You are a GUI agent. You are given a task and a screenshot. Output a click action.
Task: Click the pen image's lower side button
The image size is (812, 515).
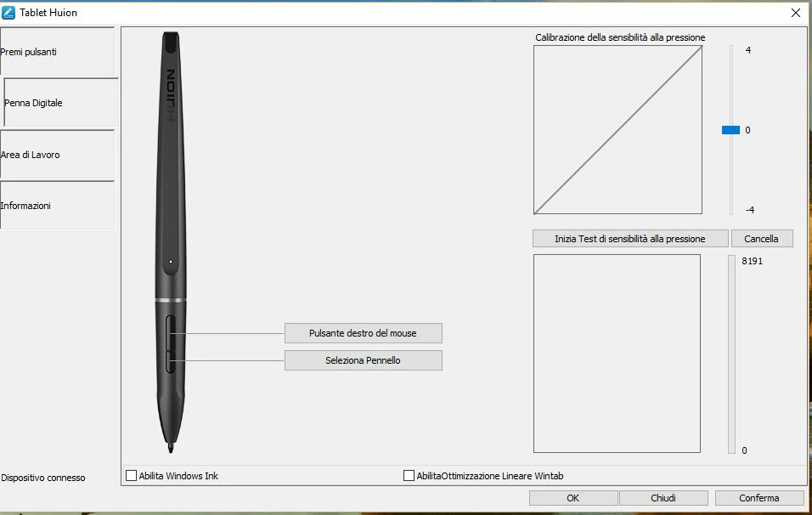pos(171,361)
